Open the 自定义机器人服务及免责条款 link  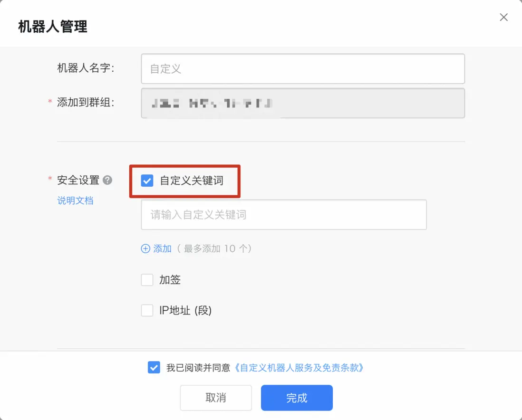300,367
